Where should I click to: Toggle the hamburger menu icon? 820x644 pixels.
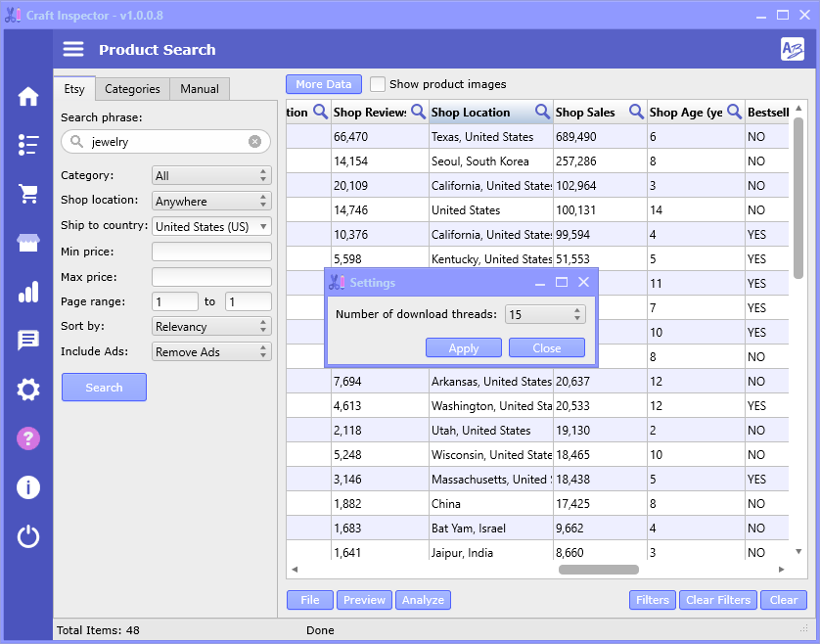pos(73,50)
